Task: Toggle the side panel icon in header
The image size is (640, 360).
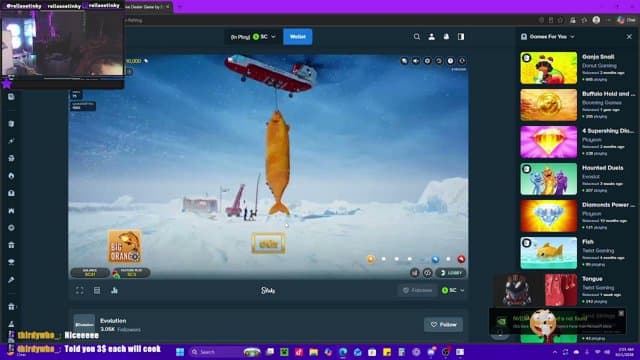Action: point(461,37)
